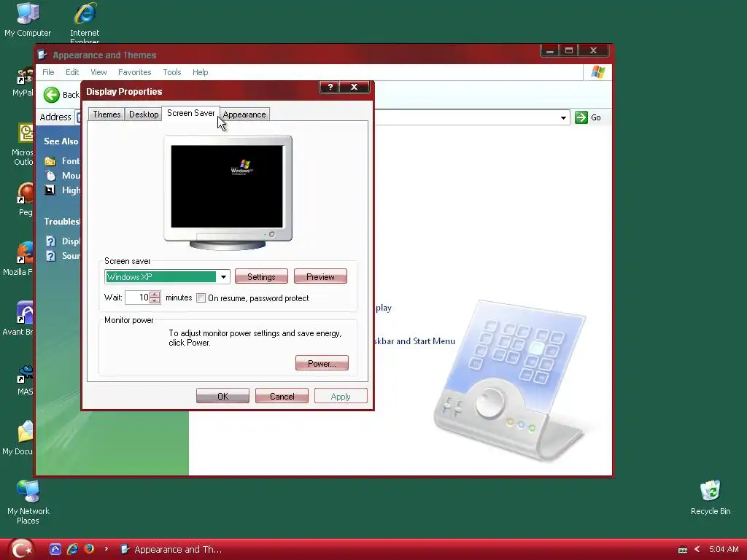Launch Firefox from quick launch
Viewport: 747px width, 560px height.
(x=89, y=549)
